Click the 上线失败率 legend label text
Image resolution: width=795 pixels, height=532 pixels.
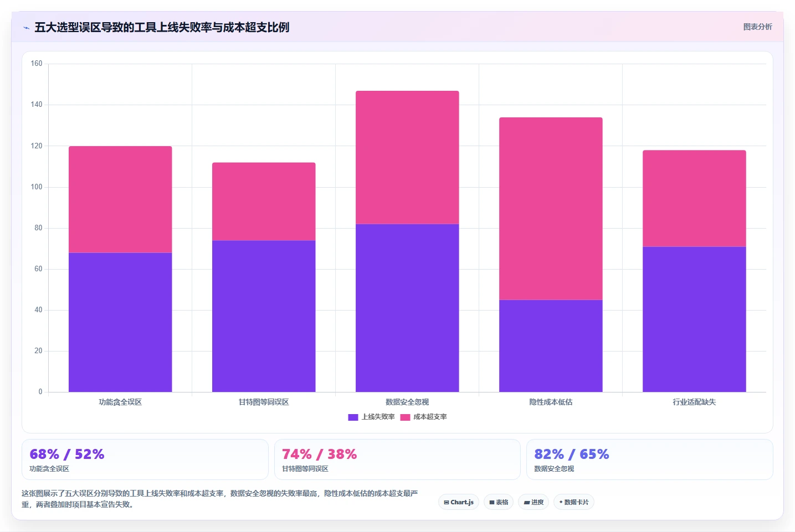click(378, 417)
